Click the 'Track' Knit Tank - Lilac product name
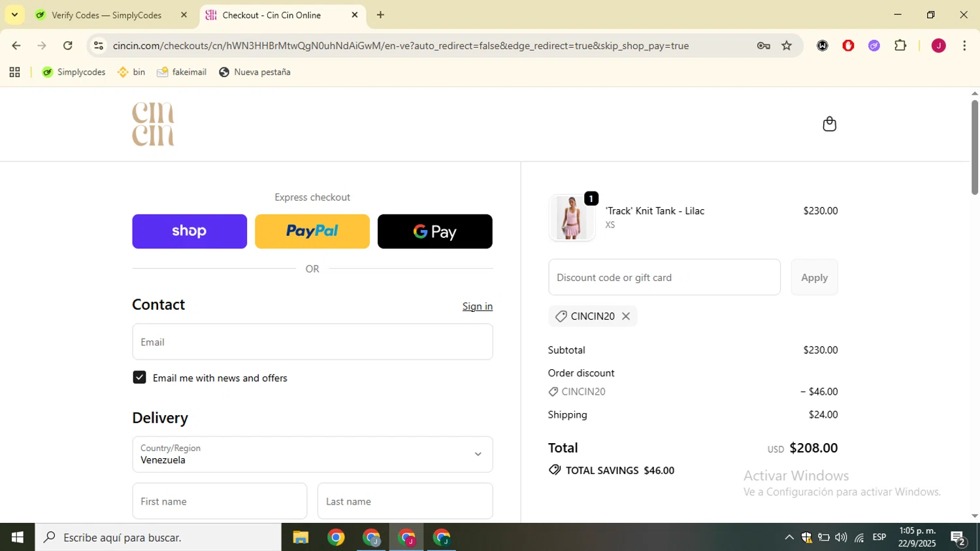Image resolution: width=980 pixels, height=551 pixels. click(x=655, y=211)
